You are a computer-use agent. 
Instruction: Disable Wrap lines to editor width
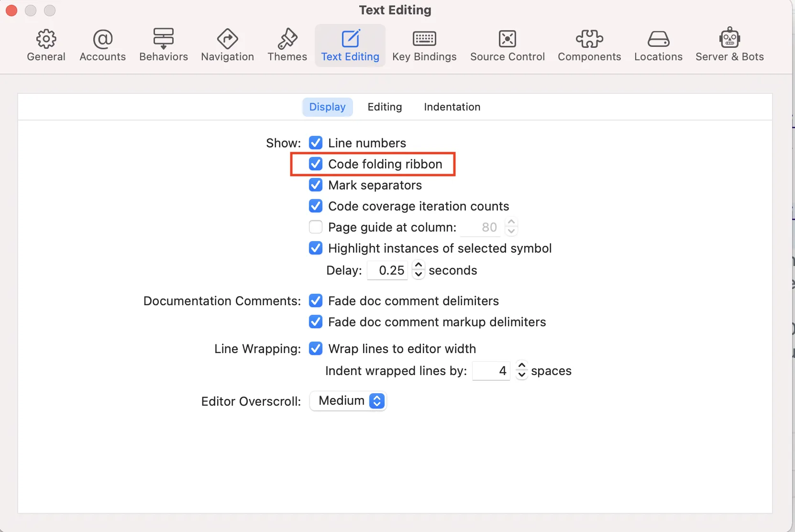316,348
